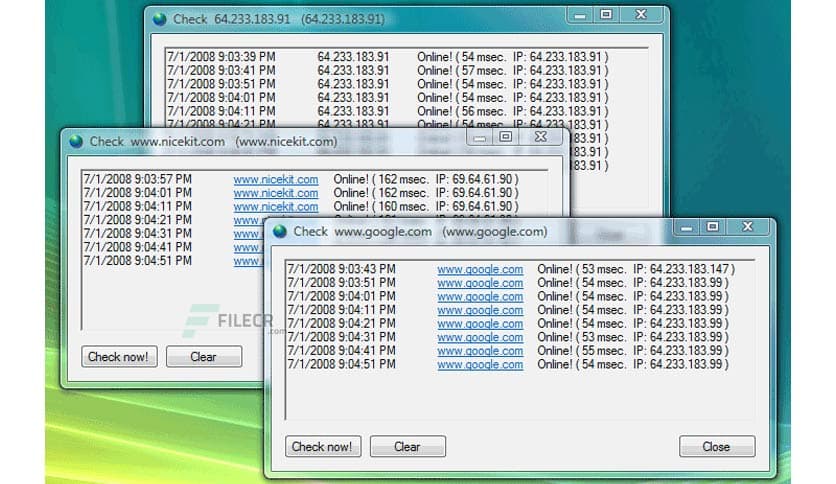This screenshot has width=836, height=484.
Task: Select timestamp 7/1/2008 9:04:51 PM in google window
Action: point(342,364)
